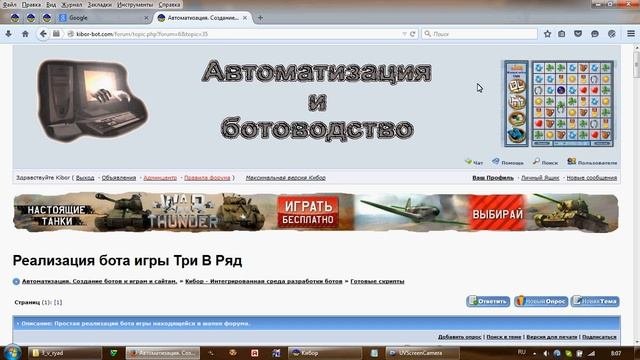Open the Версия для печати link
Image resolution: width=640 pixels, height=360 pixels.
pyautogui.click(x=552, y=337)
